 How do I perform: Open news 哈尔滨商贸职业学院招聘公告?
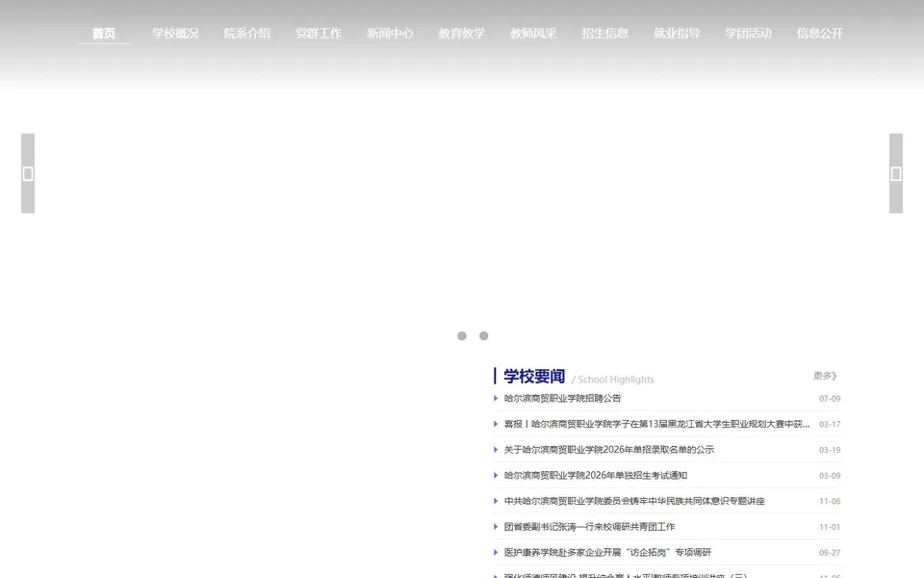(x=562, y=398)
